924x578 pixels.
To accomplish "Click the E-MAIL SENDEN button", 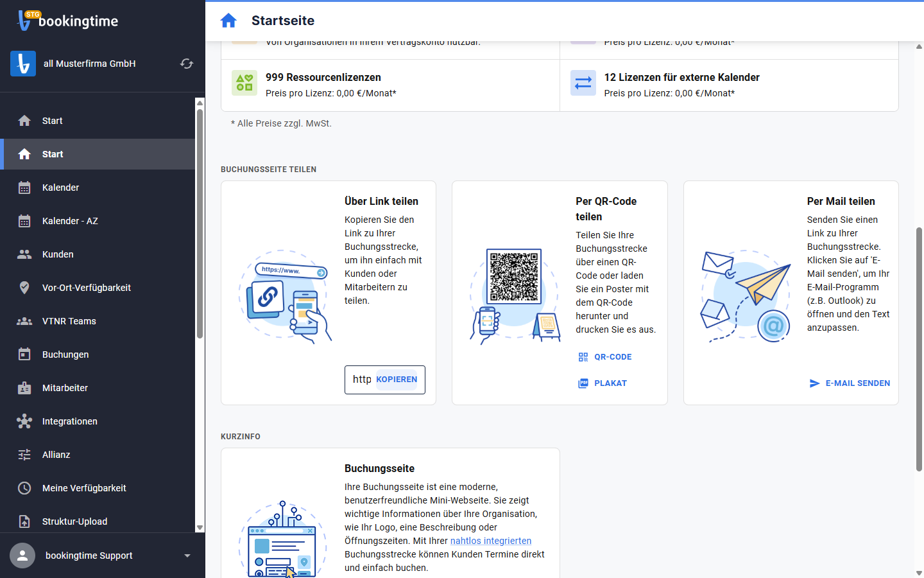I will tap(850, 383).
